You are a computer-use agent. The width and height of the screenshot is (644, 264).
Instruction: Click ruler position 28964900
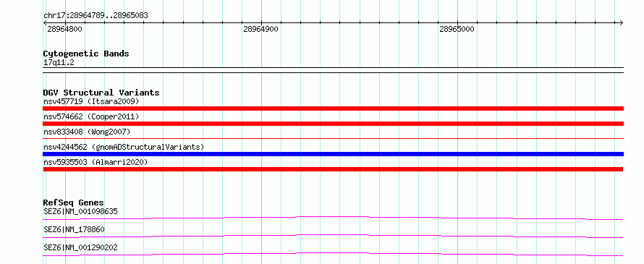(x=260, y=29)
